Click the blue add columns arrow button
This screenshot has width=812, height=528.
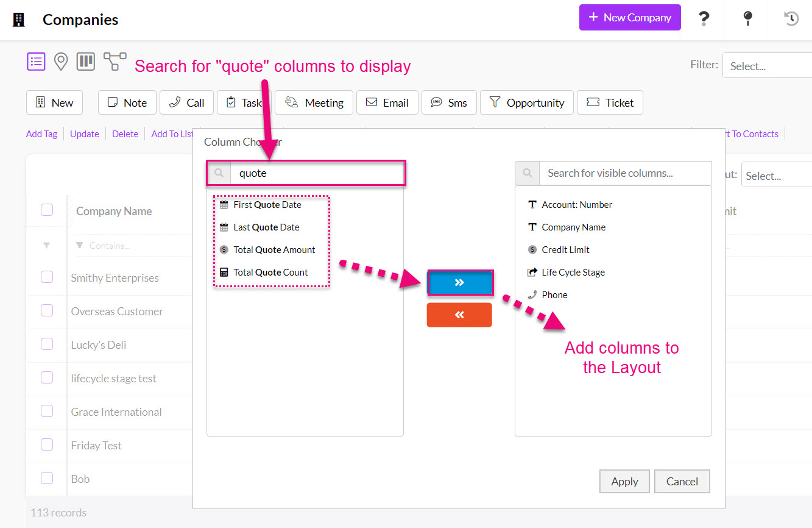[x=460, y=283]
